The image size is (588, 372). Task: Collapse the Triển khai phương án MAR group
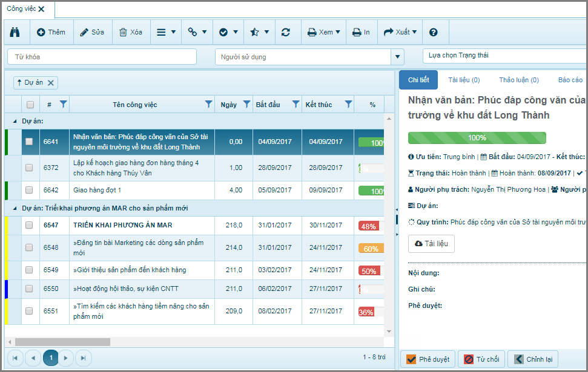[x=15, y=208]
